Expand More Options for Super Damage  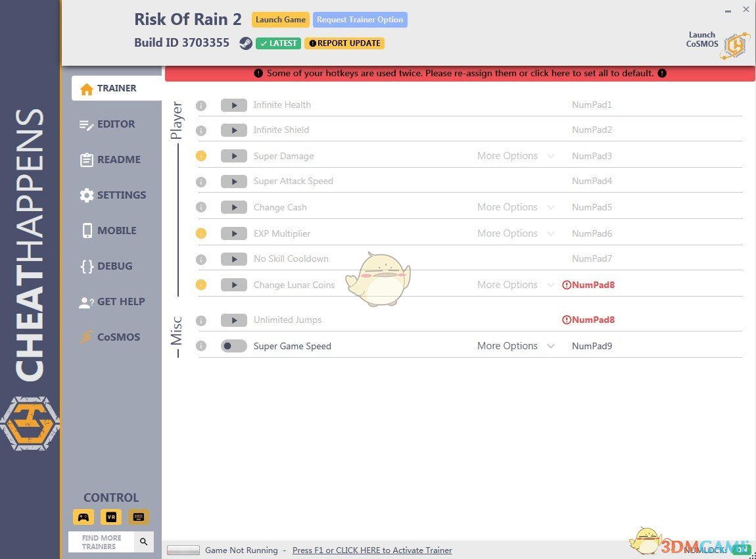coord(515,156)
